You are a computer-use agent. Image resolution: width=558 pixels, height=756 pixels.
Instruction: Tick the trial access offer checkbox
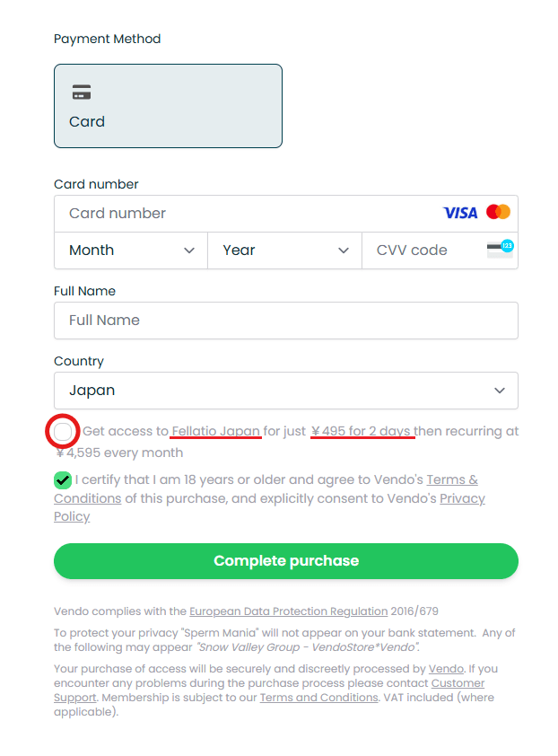coord(63,432)
